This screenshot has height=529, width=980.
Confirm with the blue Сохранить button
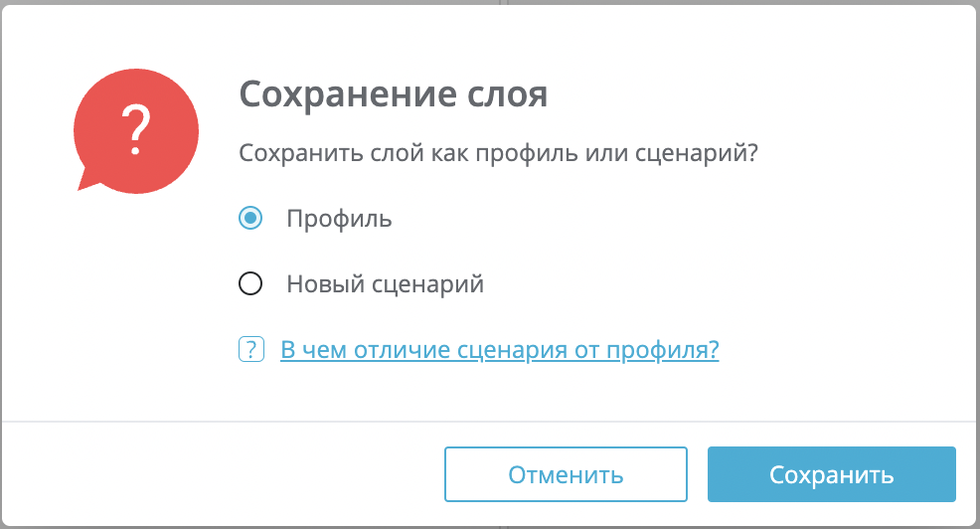tap(831, 474)
